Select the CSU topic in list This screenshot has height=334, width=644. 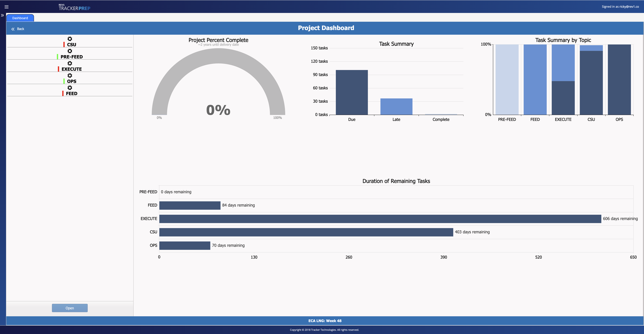tap(71, 45)
